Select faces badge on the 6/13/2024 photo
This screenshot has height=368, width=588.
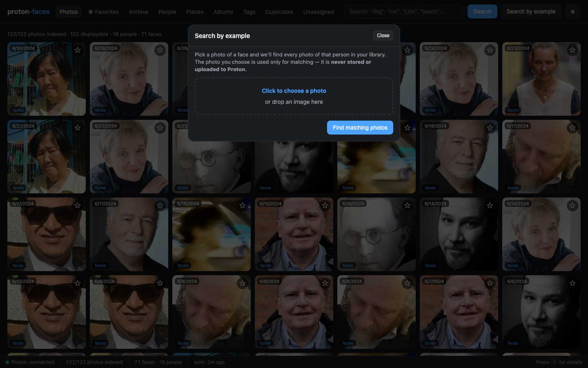point(18,343)
